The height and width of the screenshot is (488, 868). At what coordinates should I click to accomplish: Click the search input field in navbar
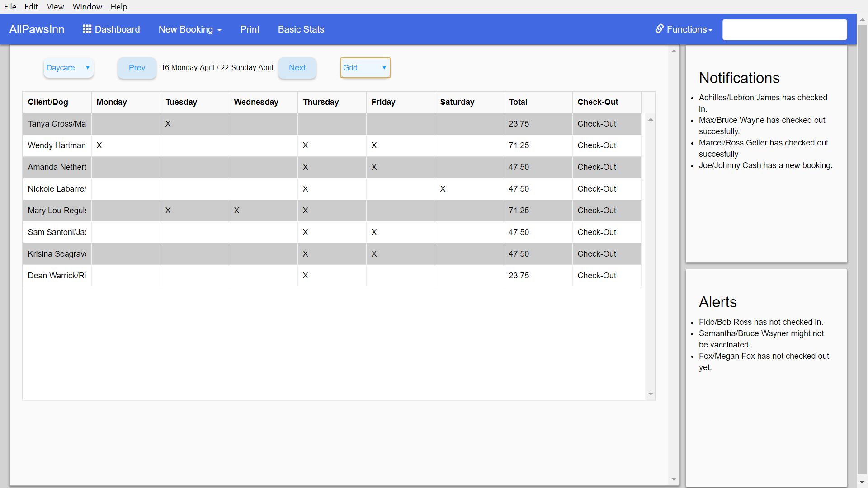pyautogui.click(x=784, y=29)
